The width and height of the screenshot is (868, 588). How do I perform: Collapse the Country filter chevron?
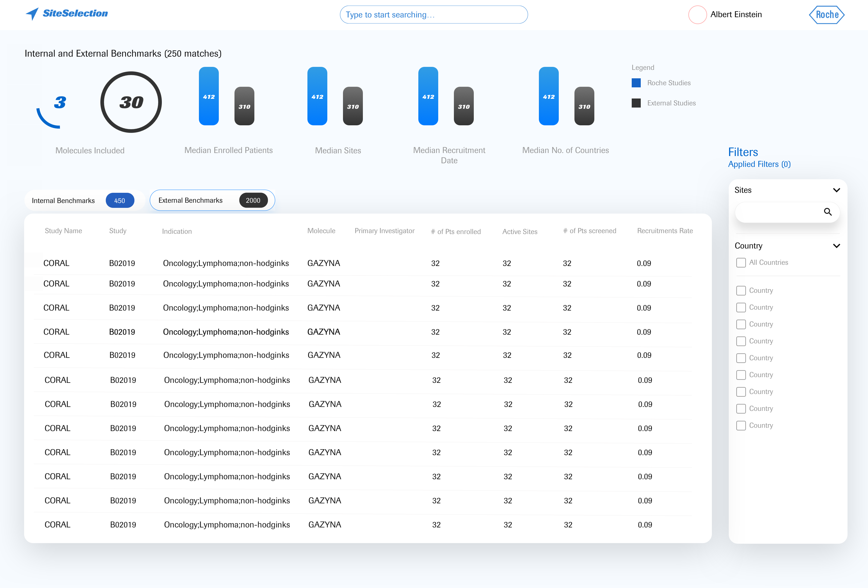click(x=836, y=246)
